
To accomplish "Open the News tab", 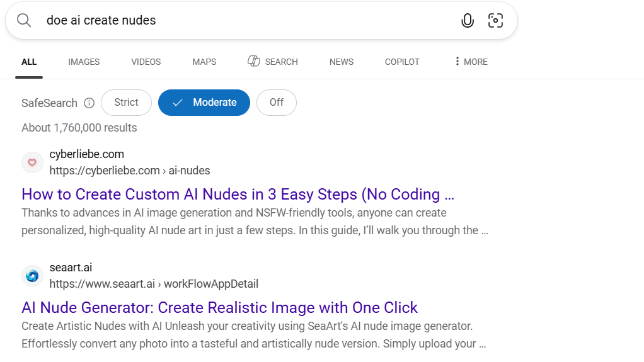I will [x=341, y=62].
